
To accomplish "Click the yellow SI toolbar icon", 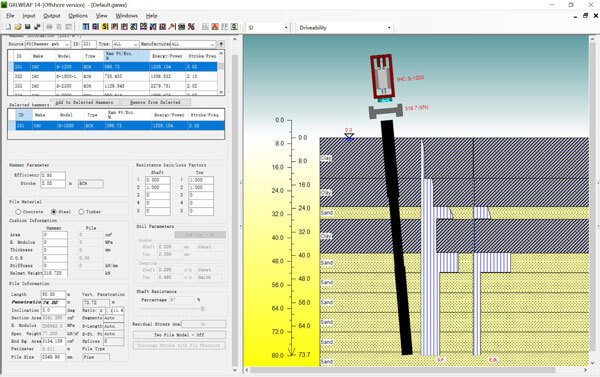I will pos(105,27).
